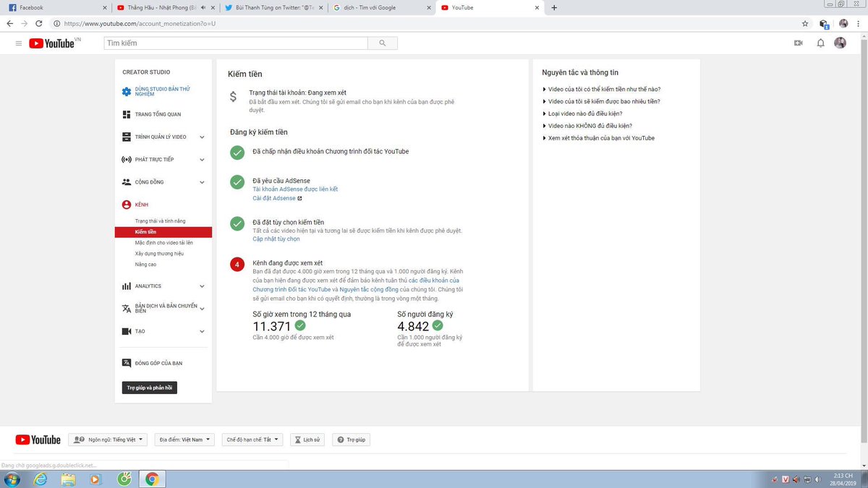Open Địa điểm: Việt Nam dropdown
The image size is (868, 488).
coord(185,440)
